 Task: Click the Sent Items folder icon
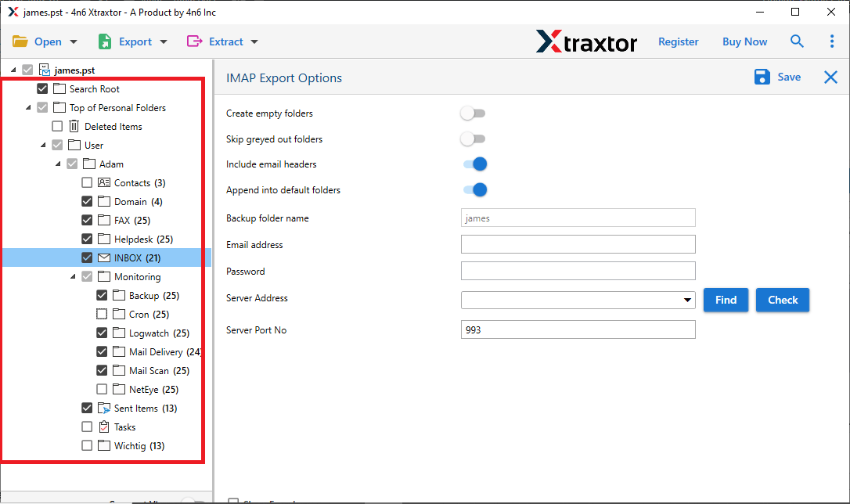[x=103, y=408]
